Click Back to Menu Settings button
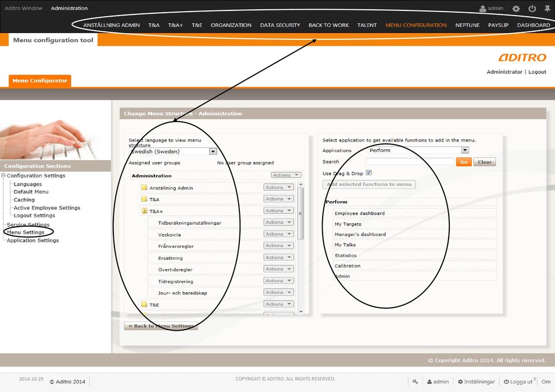Viewport: 555px width, 392px height. pyautogui.click(x=161, y=326)
